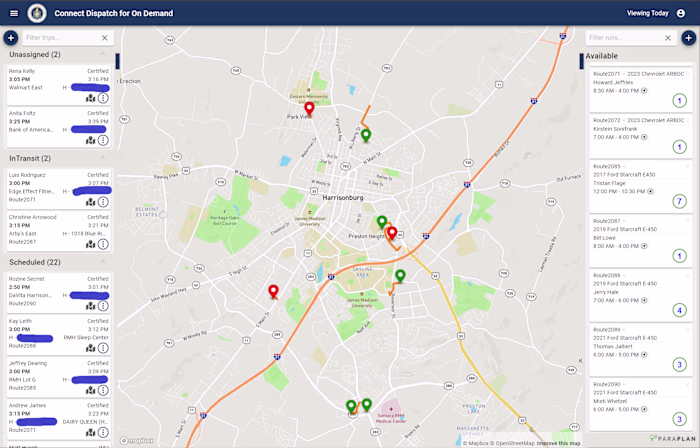Open the user account icon
This screenshot has height=448, width=700.
tap(681, 13)
